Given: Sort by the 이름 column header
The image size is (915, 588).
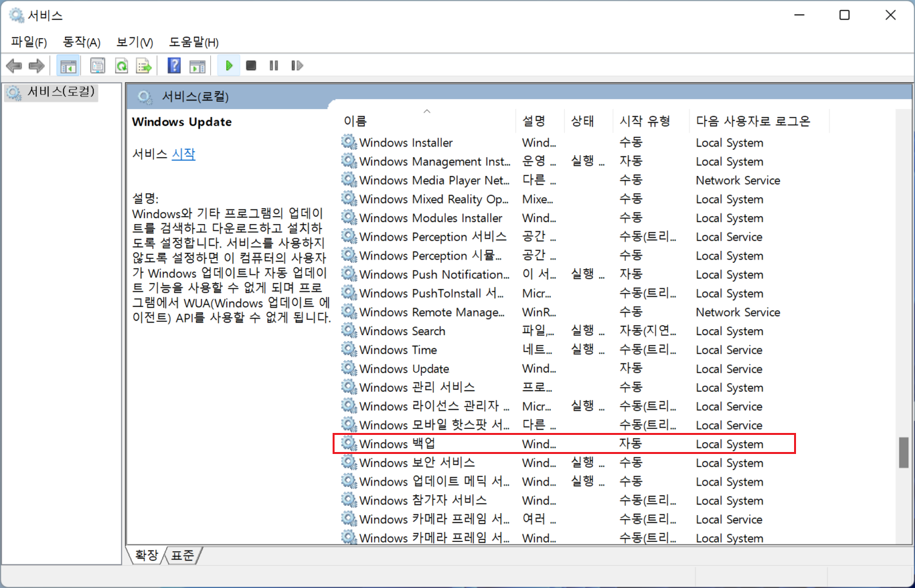Looking at the screenshot, I should point(427,121).
